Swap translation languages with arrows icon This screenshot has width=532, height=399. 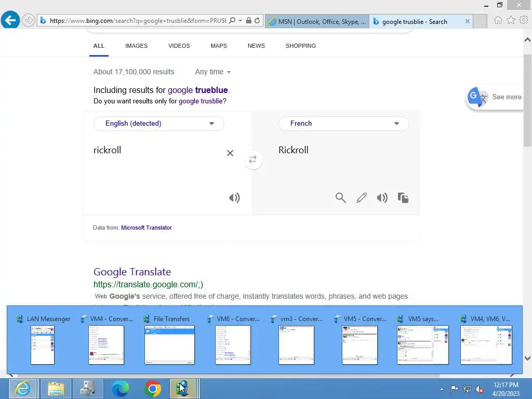[253, 159]
